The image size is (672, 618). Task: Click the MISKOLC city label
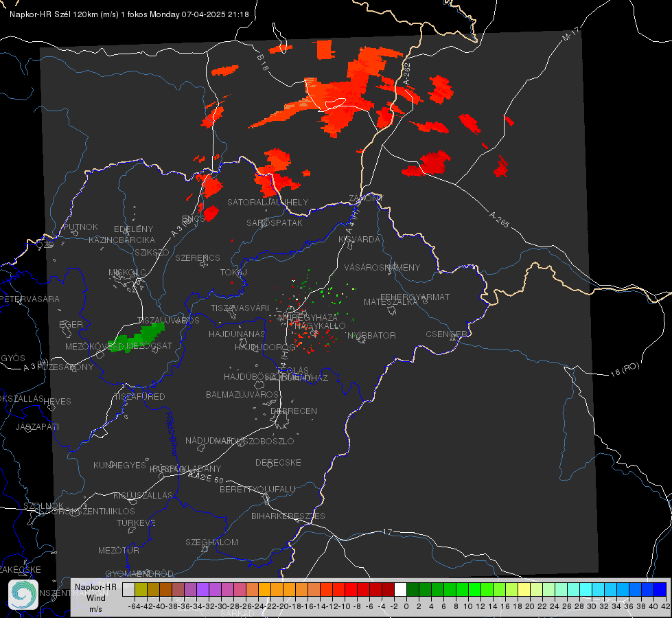(x=127, y=273)
